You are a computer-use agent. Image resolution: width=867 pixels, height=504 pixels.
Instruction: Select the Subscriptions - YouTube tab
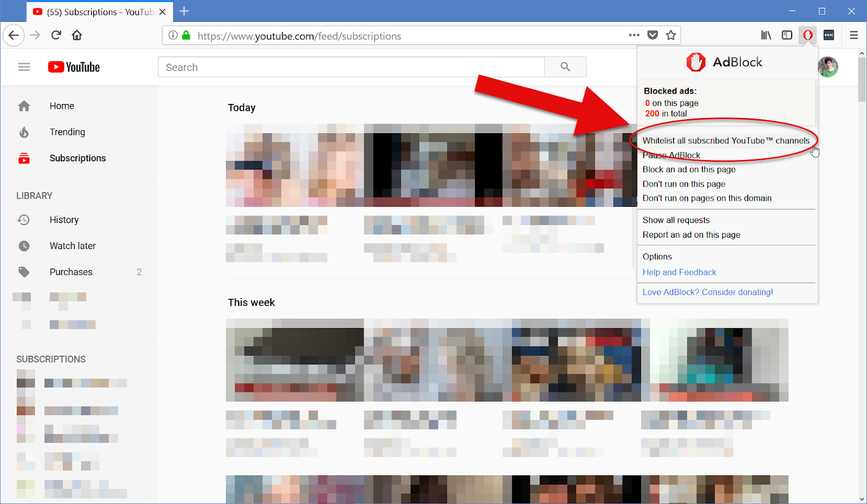point(100,12)
